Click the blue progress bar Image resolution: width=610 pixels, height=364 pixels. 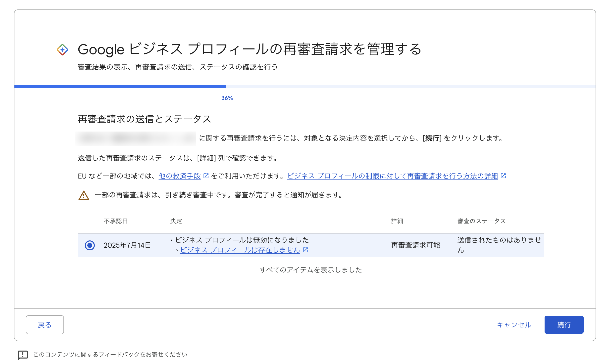click(120, 86)
